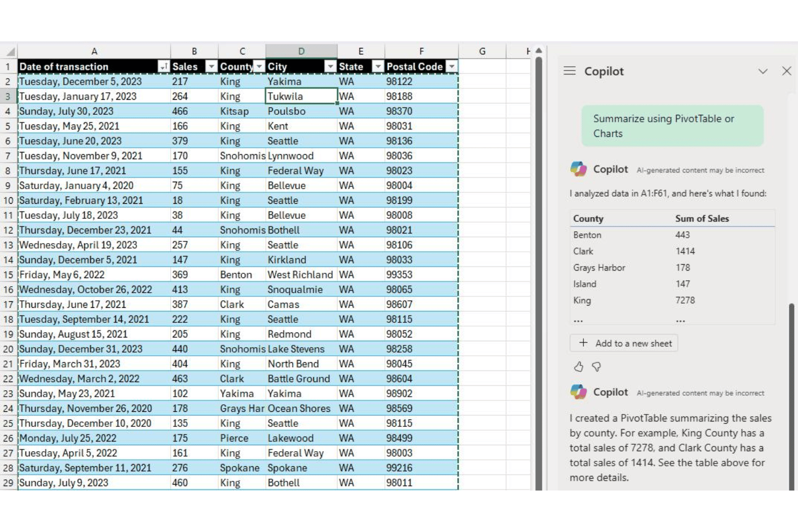Image resolution: width=798 pixels, height=532 pixels.
Task: Click the Summarize using PivotTable or Charts message
Action: click(672, 126)
